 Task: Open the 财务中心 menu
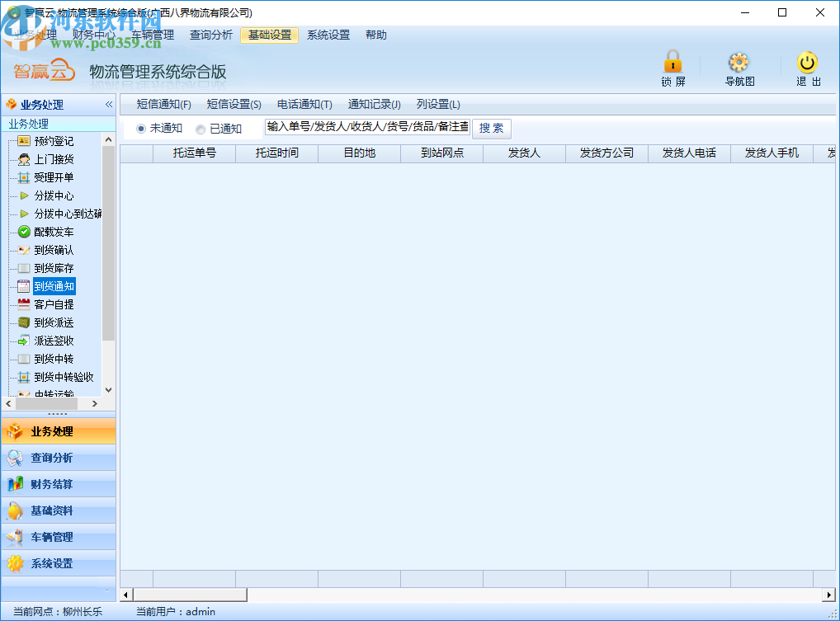coord(94,35)
